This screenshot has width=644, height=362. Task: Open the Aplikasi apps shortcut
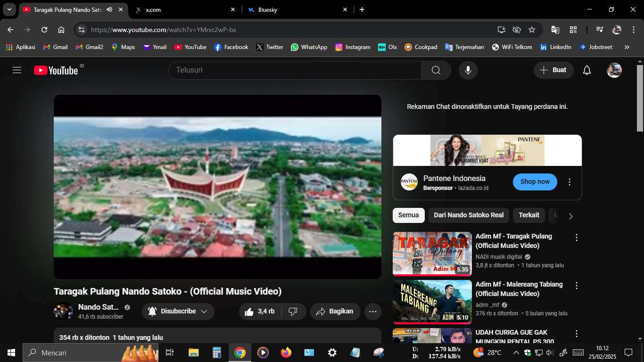(20, 47)
